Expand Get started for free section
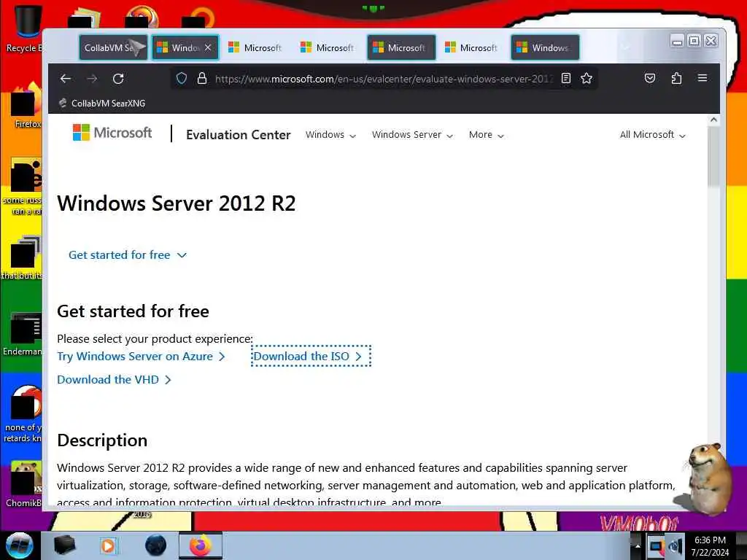This screenshot has width=747, height=560. tap(127, 254)
